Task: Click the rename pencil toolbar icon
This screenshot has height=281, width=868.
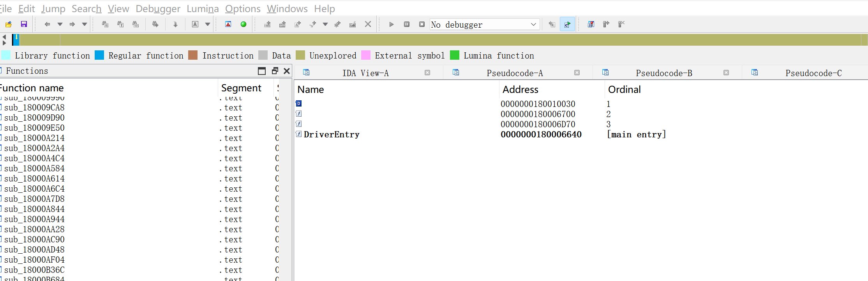Action: 353,24
